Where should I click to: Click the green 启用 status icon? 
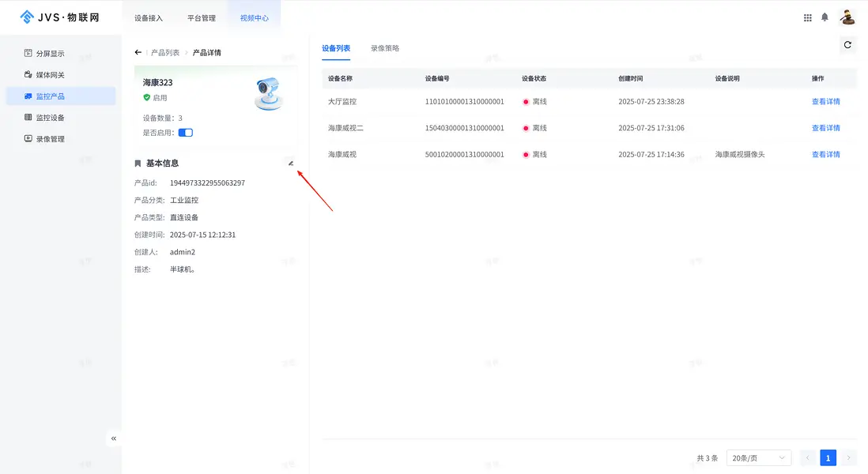[147, 97]
